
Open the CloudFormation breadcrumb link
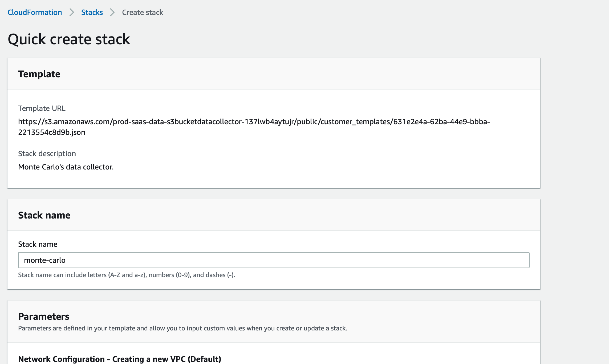pos(35,12)
